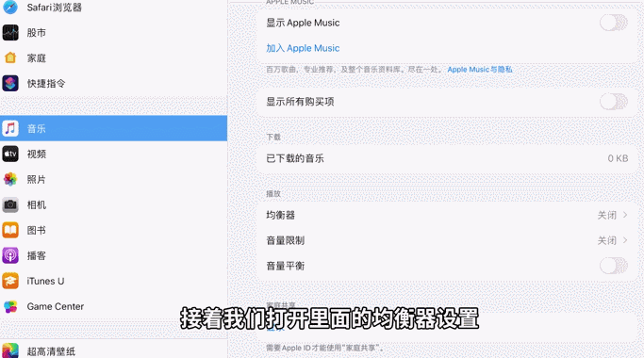
Task: Click 关闭 value for 音量限制
Action: [606, 240]
